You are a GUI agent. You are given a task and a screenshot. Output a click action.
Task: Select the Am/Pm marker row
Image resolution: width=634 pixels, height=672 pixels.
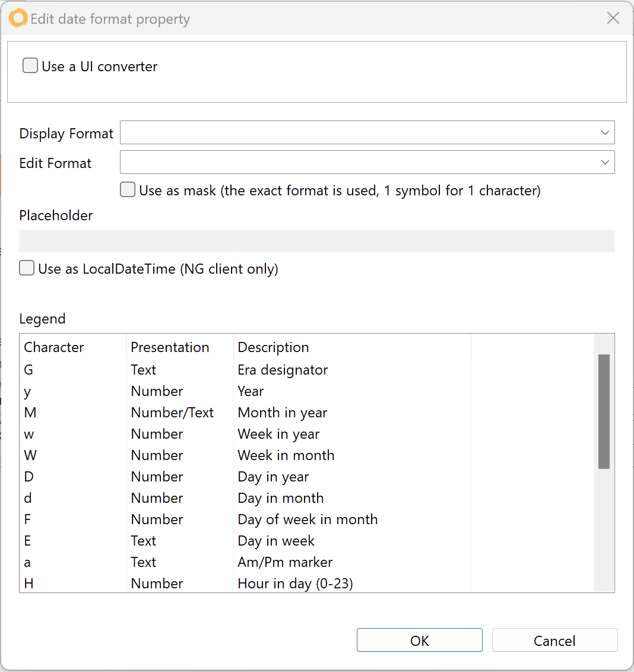(x=285, y=562)
